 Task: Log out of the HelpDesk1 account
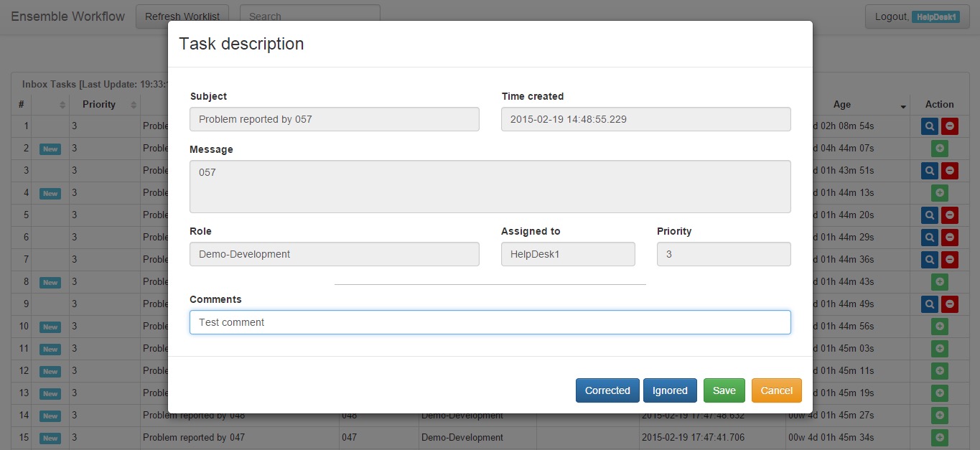click(916, 16)
